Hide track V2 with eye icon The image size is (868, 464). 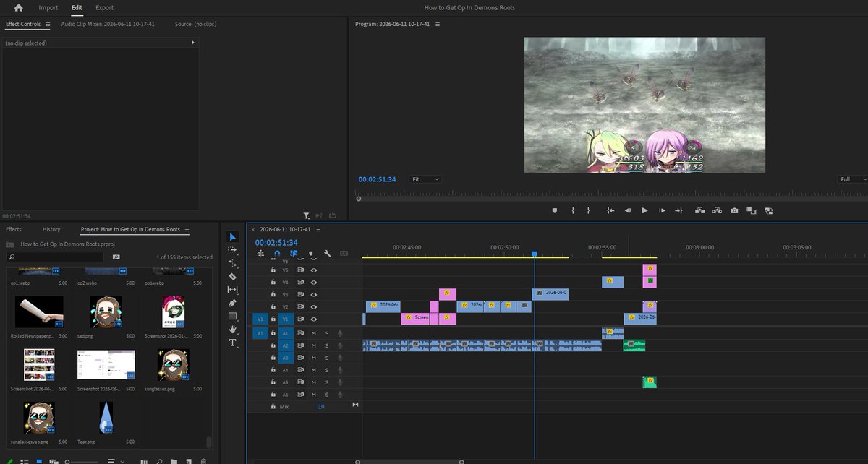pyautogui.click(x=314, y=306)
